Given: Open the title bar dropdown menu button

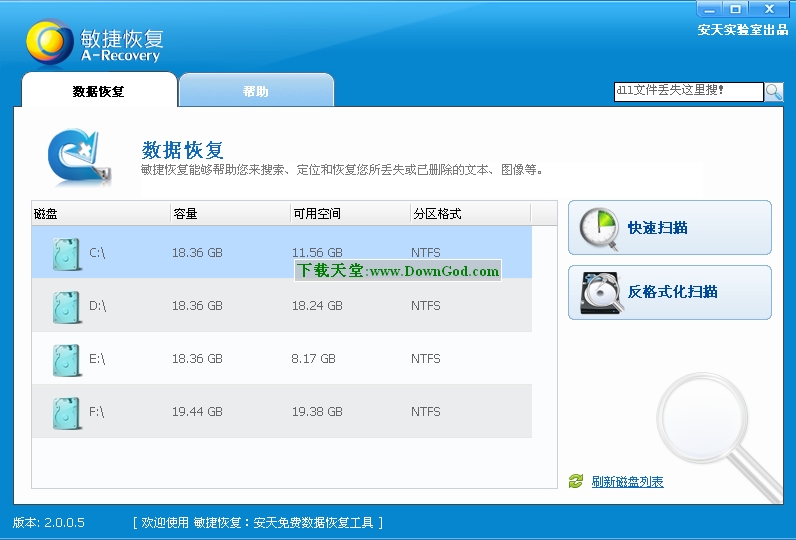Looking at the screenshot, I should point(709,9).
